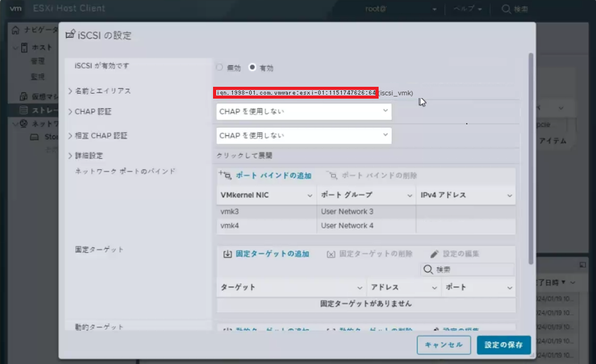Click the Storage icon in navigator
The image size is (596, 364).
tap(23, 110)
